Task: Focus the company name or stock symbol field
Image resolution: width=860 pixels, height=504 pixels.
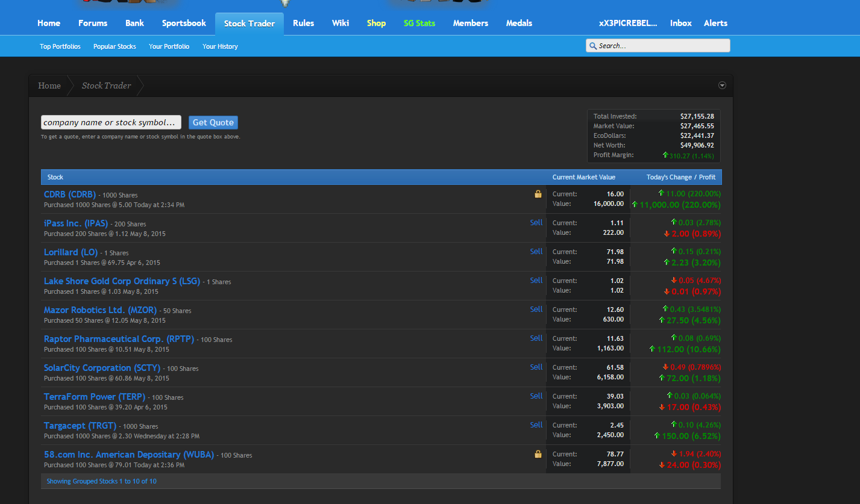Action: (111, 122)
